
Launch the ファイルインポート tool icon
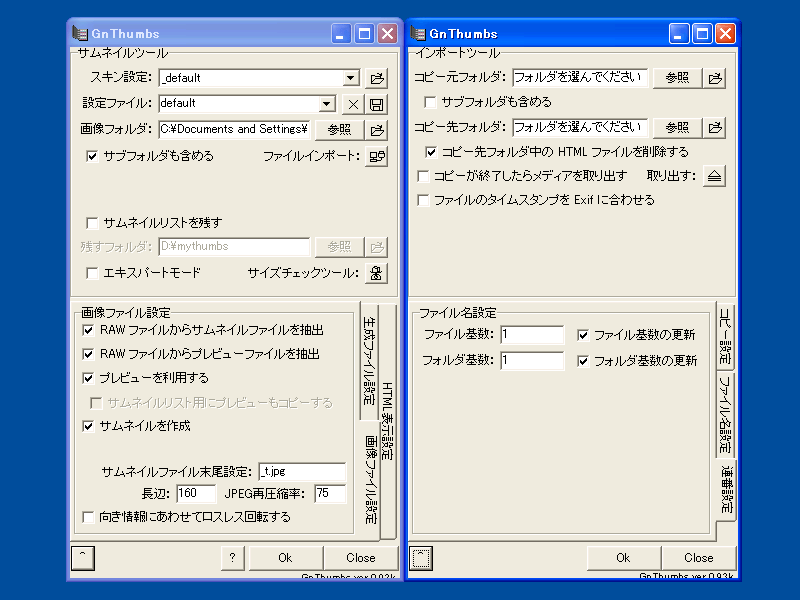click(x=377, y=157)
